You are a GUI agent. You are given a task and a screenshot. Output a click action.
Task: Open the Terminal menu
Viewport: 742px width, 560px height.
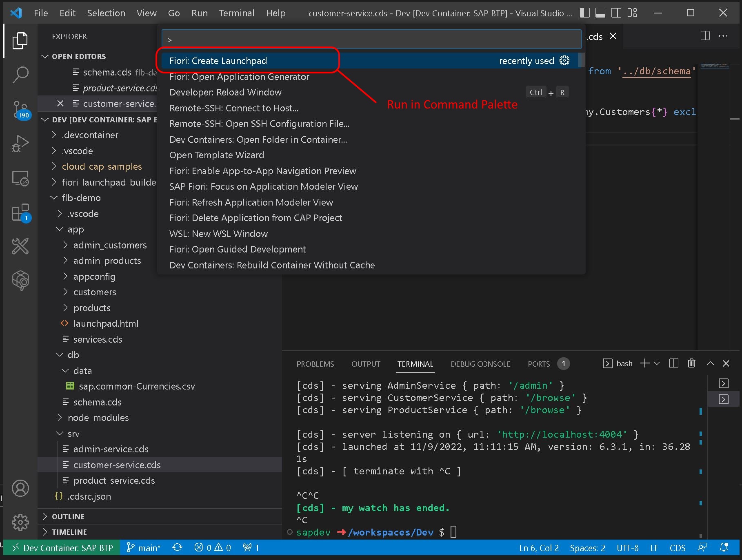pyautogui.click(x=237, y=13)
